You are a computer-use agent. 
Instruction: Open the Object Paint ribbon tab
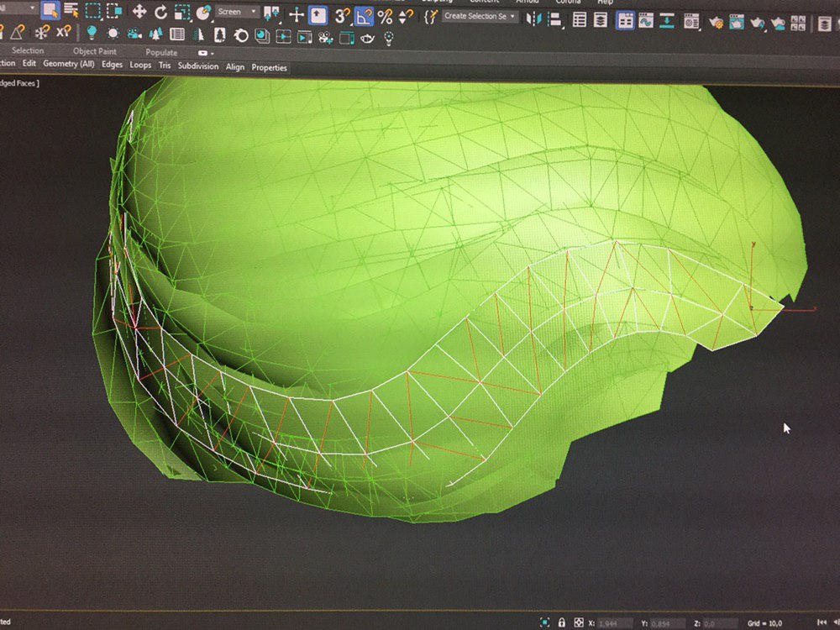(95, 51)
